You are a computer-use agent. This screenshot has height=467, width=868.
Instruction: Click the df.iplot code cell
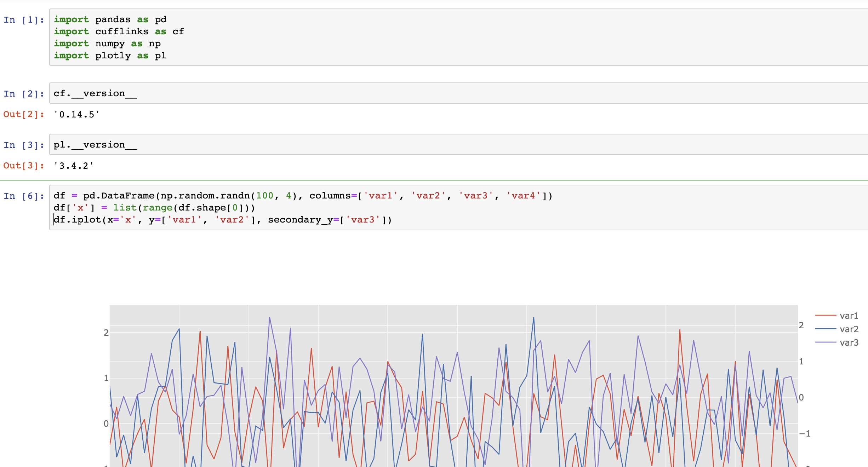click(458, 208)
